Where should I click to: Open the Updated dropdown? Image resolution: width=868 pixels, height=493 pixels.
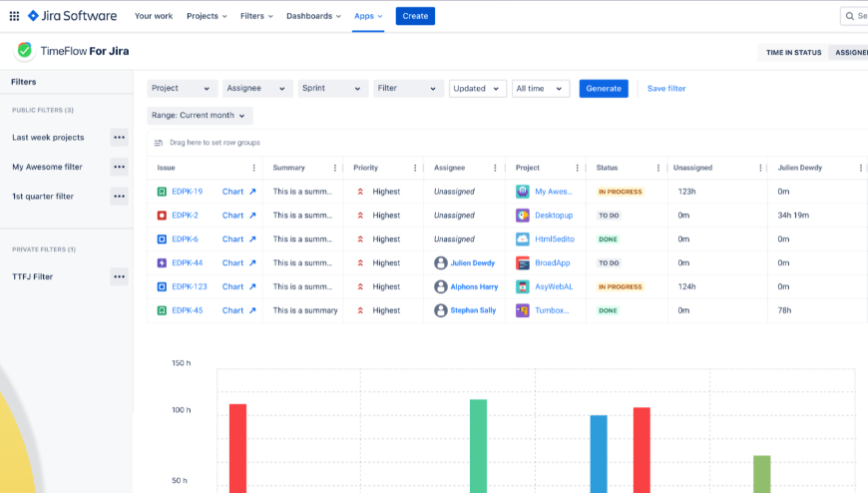(x=478, y=89)
